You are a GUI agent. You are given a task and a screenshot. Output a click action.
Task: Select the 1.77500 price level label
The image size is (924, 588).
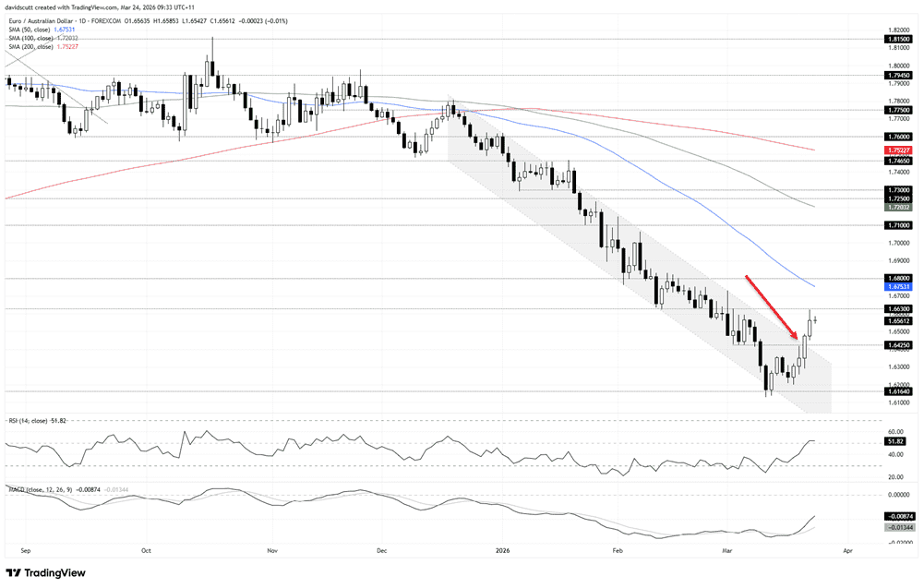[898, 110]
